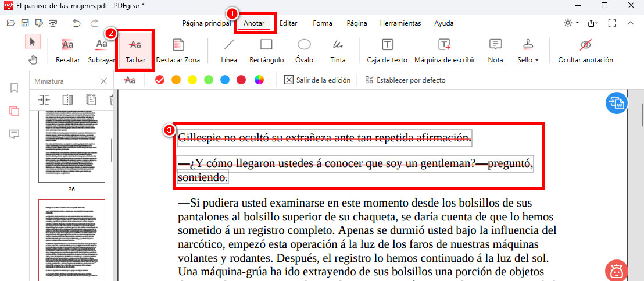The height and width of the screenshot is (281, 644).
Task: Select the Máquina de escribir tool
Action: (x=445, y=51)
